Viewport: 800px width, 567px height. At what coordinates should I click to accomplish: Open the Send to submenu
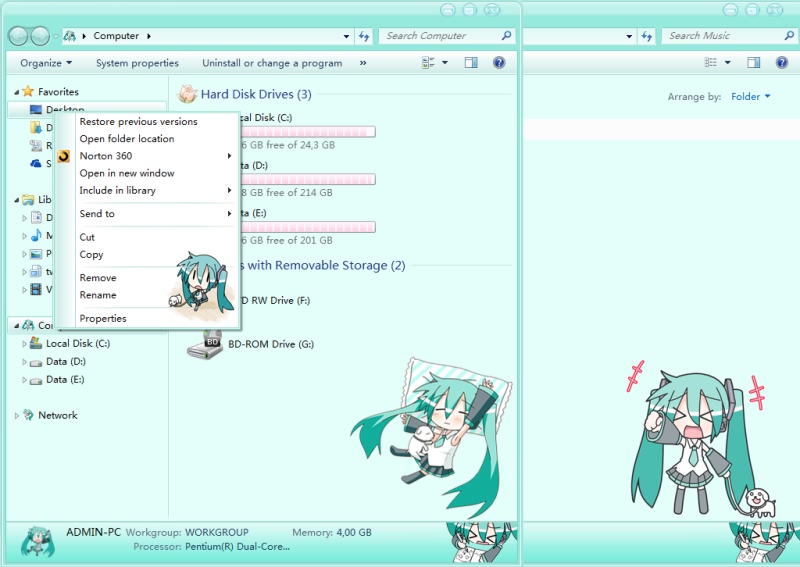(147, 214)
